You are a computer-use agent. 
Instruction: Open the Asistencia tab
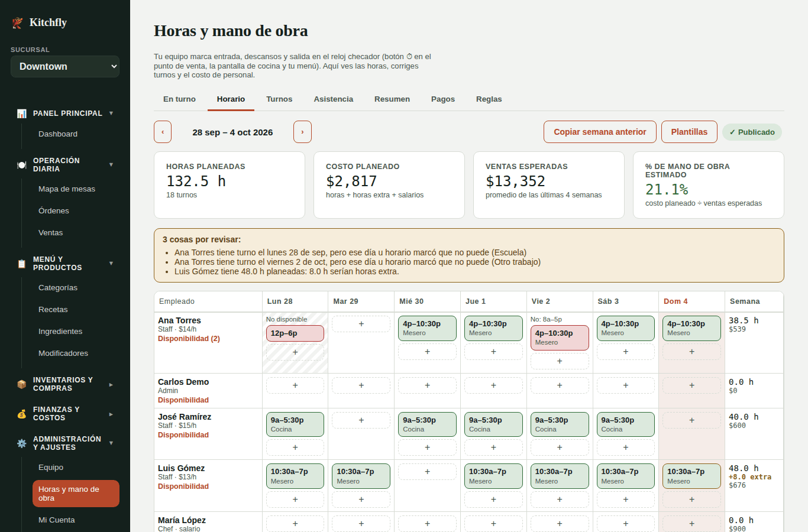(x=334, y=99)
